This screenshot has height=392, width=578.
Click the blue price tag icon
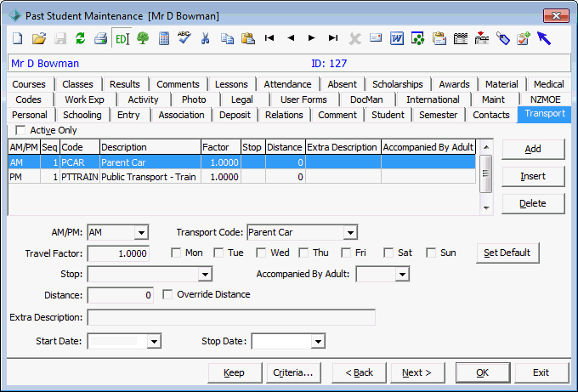point(503,38)
